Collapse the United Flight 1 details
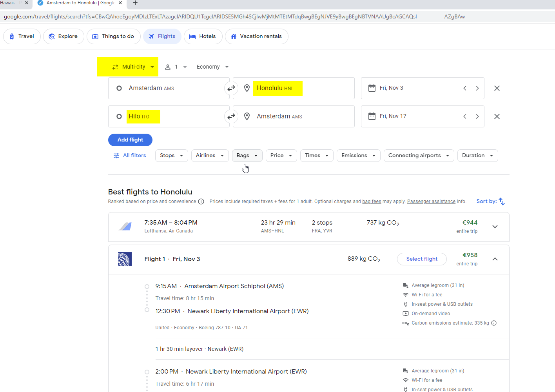This screenshot has height=392, width=555. (x=495, y=259)
